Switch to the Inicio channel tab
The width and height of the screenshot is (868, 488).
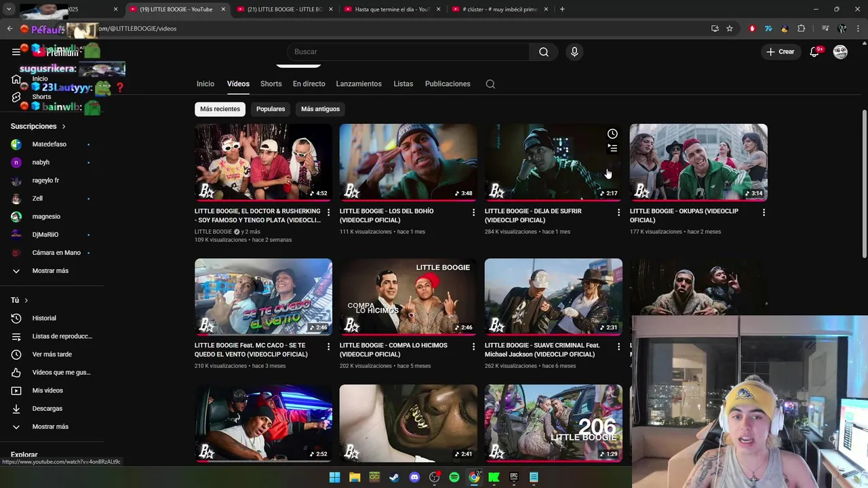(x=205, y=84)
